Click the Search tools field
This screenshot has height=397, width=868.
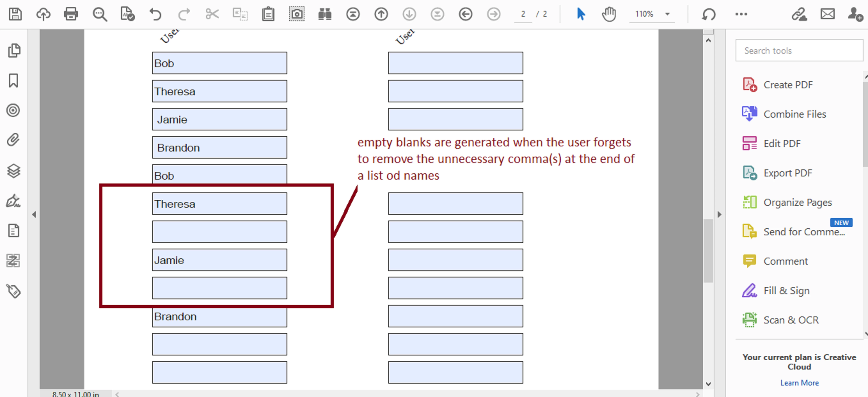[799, 51]
